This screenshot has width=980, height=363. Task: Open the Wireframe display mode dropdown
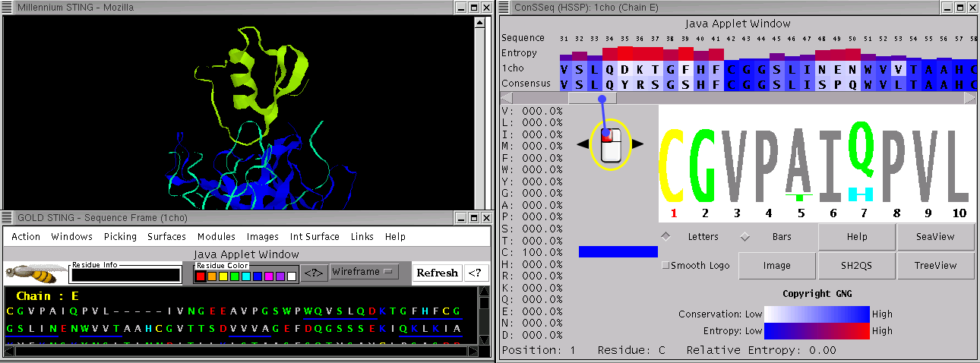[x=365, y=272]
